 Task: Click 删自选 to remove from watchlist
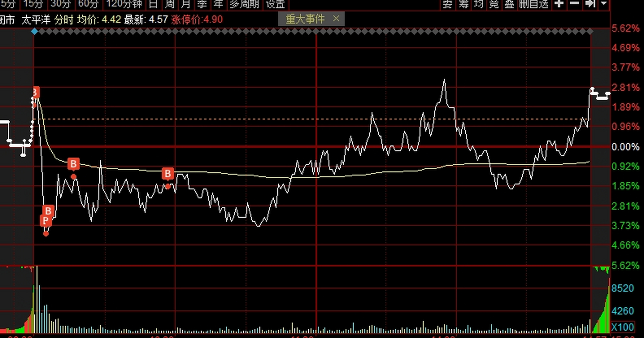(534, 4)
